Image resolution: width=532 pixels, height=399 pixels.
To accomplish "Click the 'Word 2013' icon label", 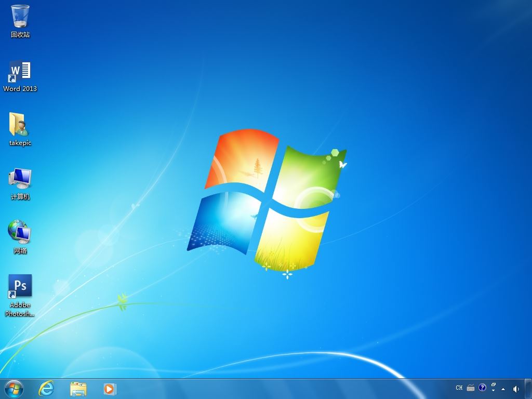I will (20, 88).
